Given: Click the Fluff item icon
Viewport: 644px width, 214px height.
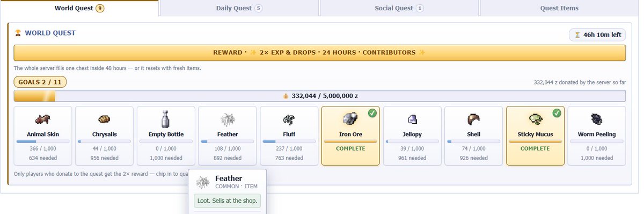Looking at the screenshot, I should 289,119.
